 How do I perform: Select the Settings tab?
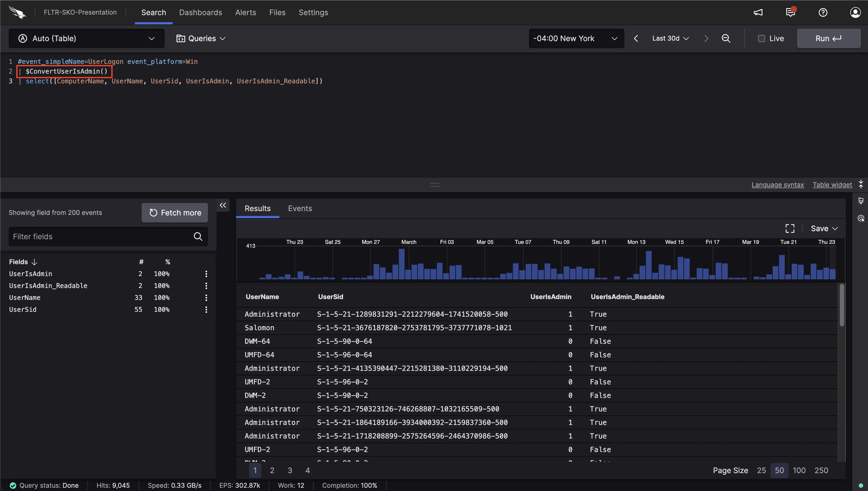(x=313, y=12)
